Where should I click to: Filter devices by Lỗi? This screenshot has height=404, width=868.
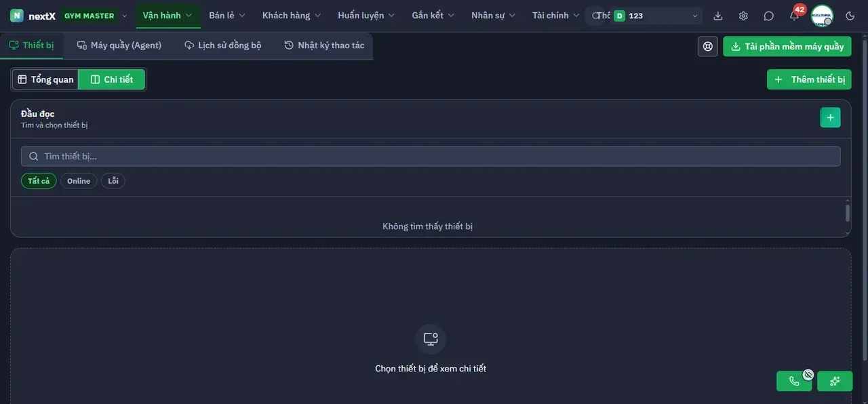tap(113, 181)
